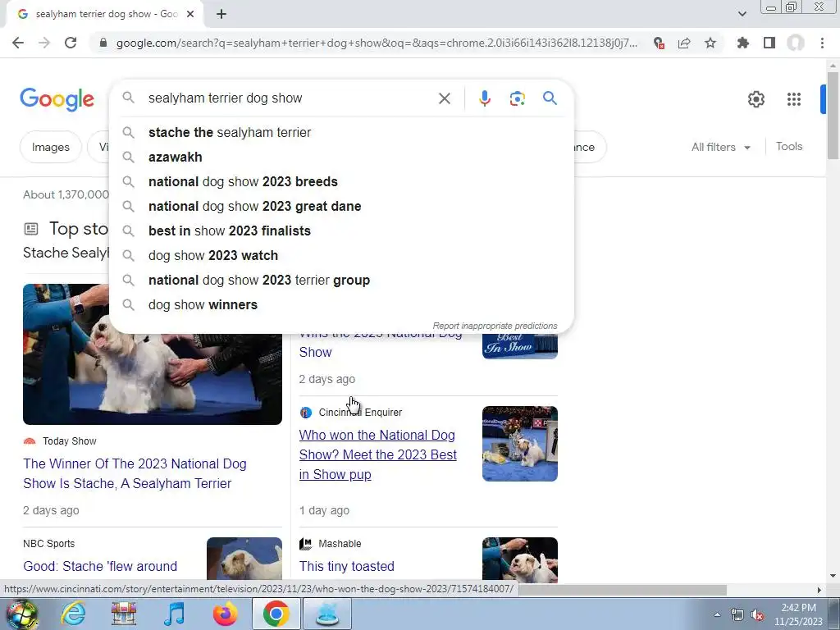Open Firefox from the taskbar
840x630 pixels.
tap(225, 614)
